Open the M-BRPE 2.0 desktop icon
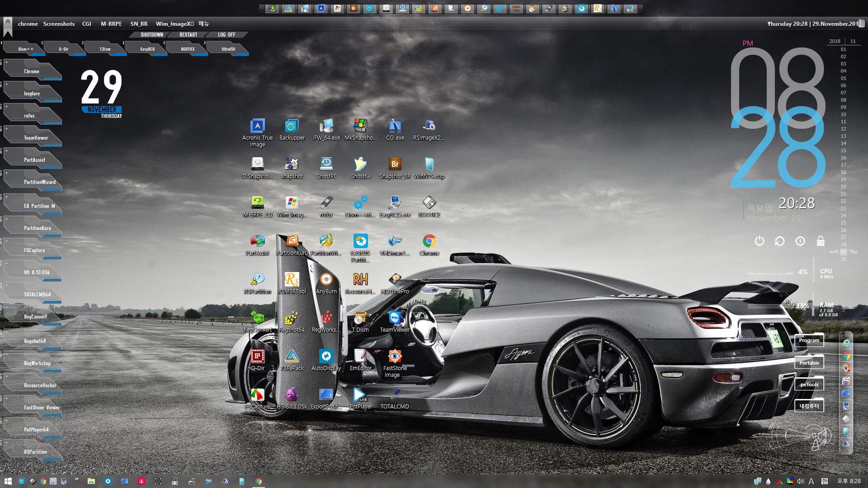This screenshot has height=488, width=868. [257, 206]
